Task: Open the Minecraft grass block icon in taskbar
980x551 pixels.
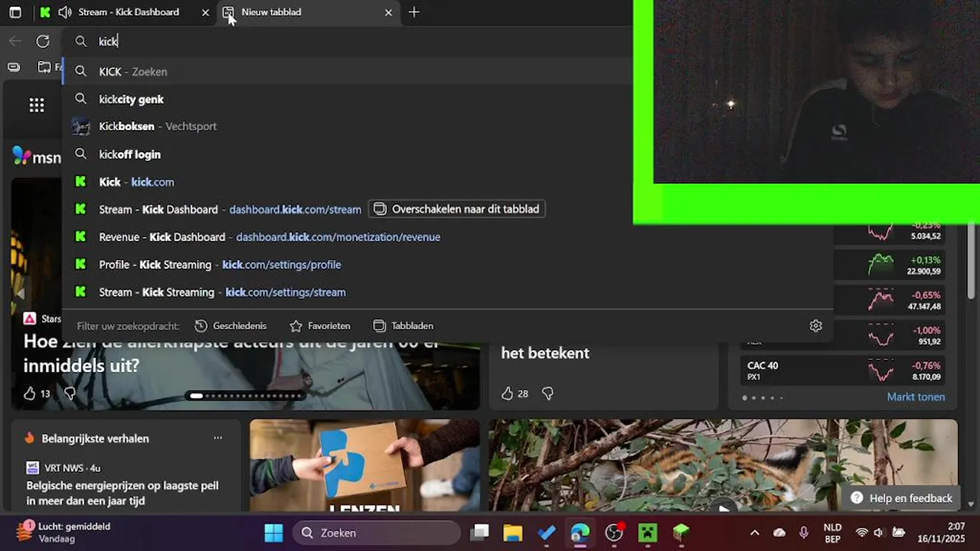Action: [x=681, y=533]
